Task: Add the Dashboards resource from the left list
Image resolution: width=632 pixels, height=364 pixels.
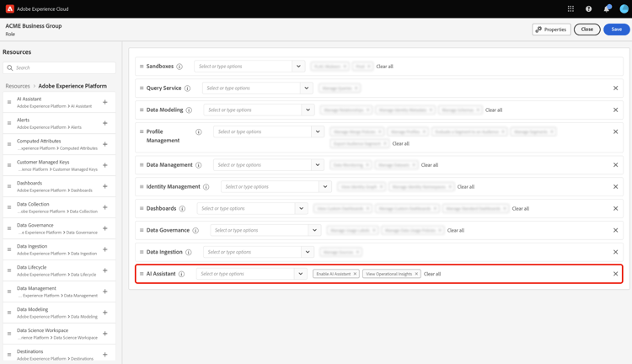Action: (x=104, y=186)
